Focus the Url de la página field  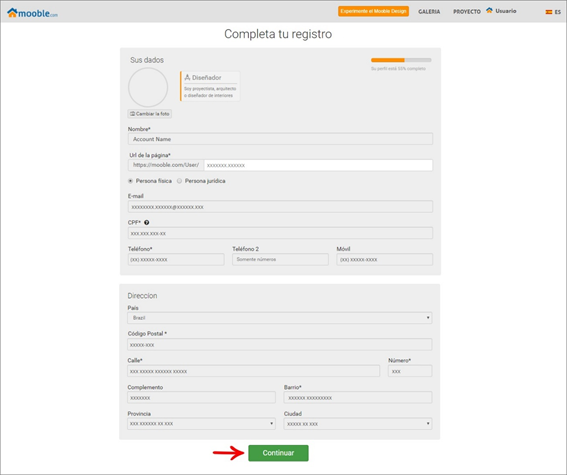(318, 165)
